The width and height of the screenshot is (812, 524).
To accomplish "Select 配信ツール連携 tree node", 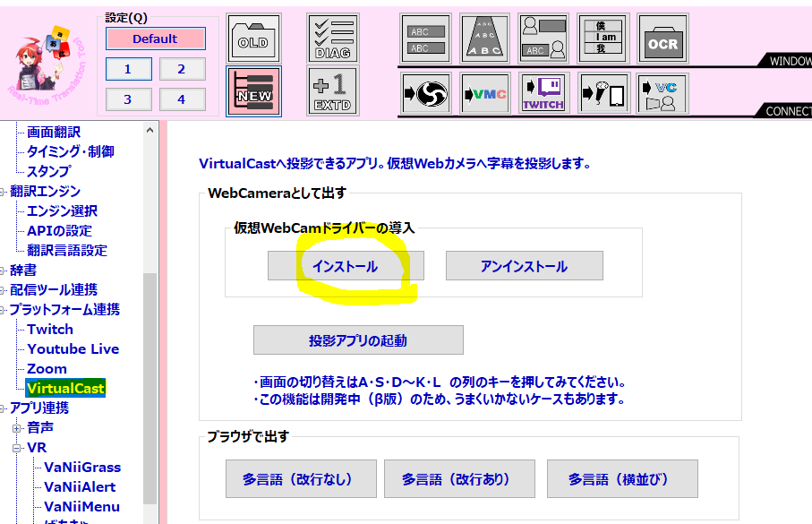I will tap(54, 289).
